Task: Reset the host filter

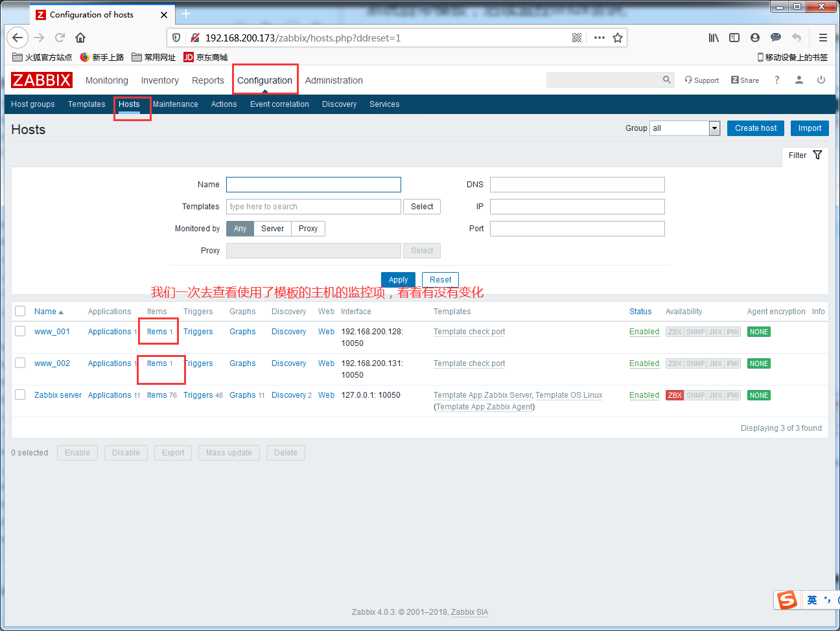Action: (441, 280)
